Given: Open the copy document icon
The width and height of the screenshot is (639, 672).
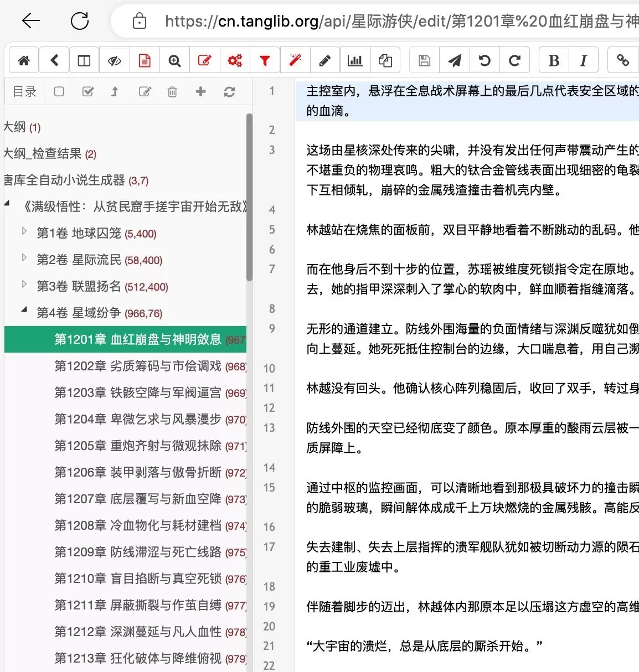Looking at the screenshot, I should (385, 60).
